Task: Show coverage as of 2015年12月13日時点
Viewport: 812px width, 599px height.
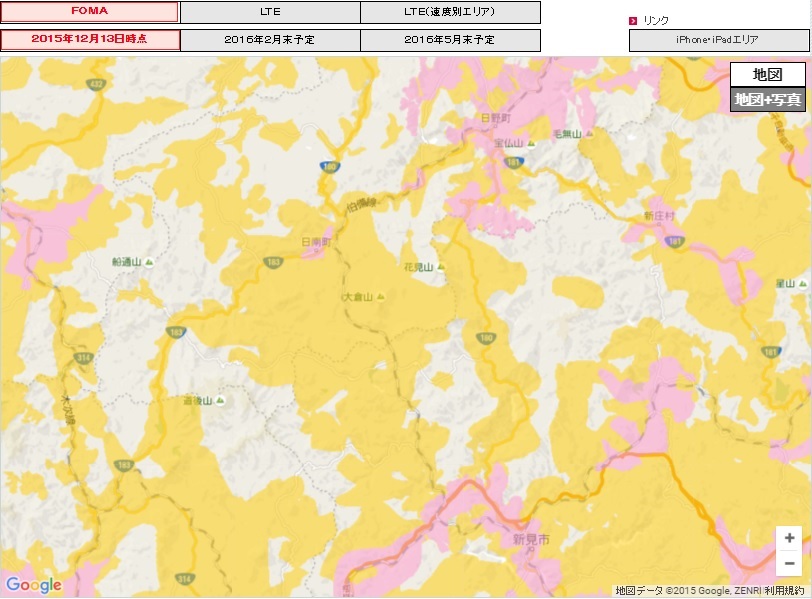Action: pyautogui.click(x=90, y=40)
